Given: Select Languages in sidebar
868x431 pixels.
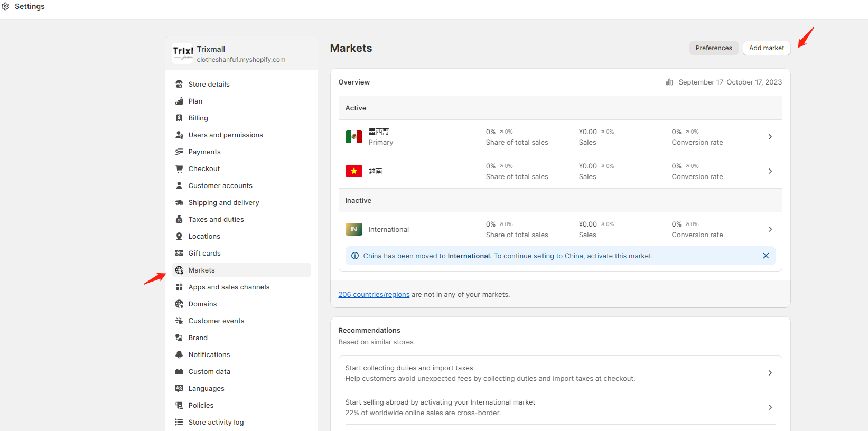Looking at the screenshot, I should [241, 388].
